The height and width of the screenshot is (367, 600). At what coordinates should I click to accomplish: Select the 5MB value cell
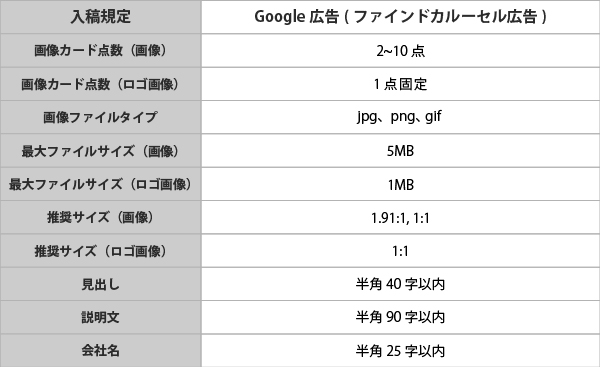[400, 151]
